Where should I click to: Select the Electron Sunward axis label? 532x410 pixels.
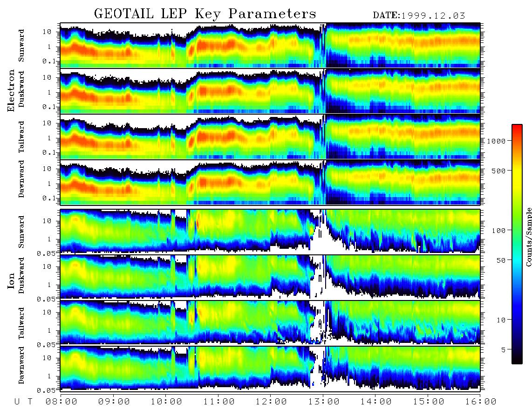[x=21, y=46]
